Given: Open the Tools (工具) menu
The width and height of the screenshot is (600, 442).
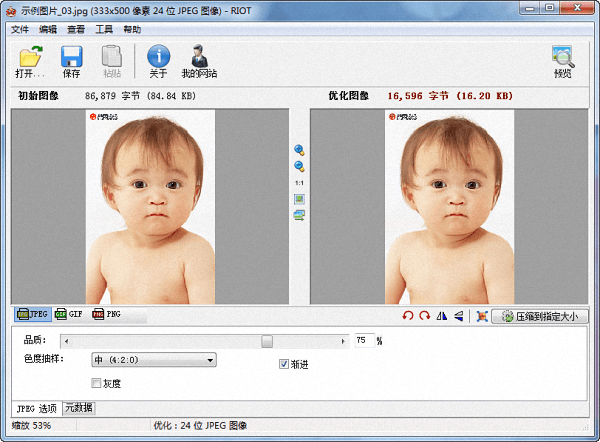Looking at the screenshot, I should pos(104,30).
